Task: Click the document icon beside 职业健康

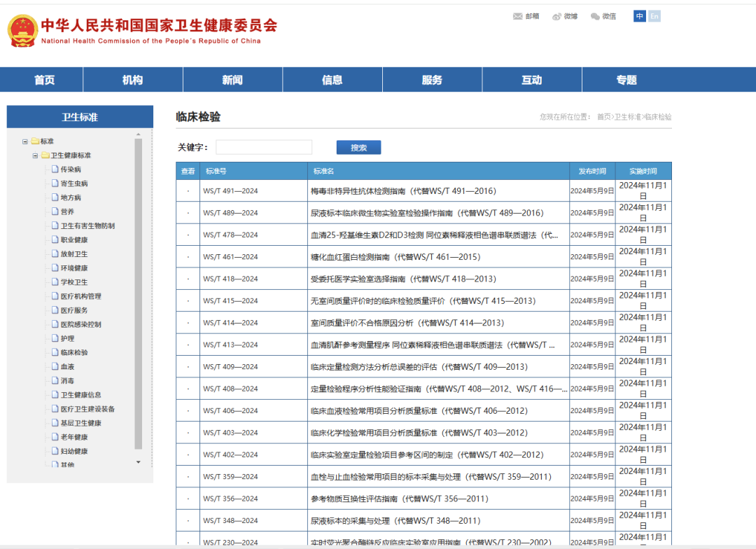Action: (x=55, y=239)
